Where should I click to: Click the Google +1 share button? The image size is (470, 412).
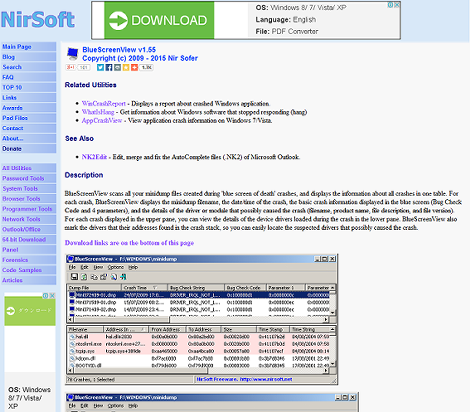(70, 68)
